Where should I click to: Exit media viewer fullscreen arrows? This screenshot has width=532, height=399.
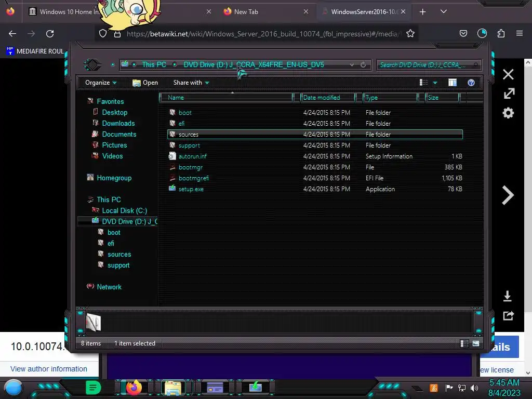[509, 94]
